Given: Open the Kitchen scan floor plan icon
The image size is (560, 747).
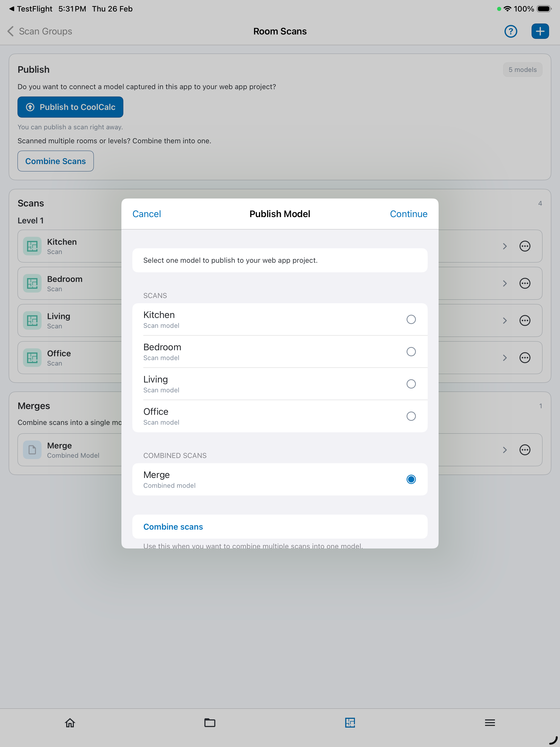Looking at the screenshot, I should (x=33, y=246).
